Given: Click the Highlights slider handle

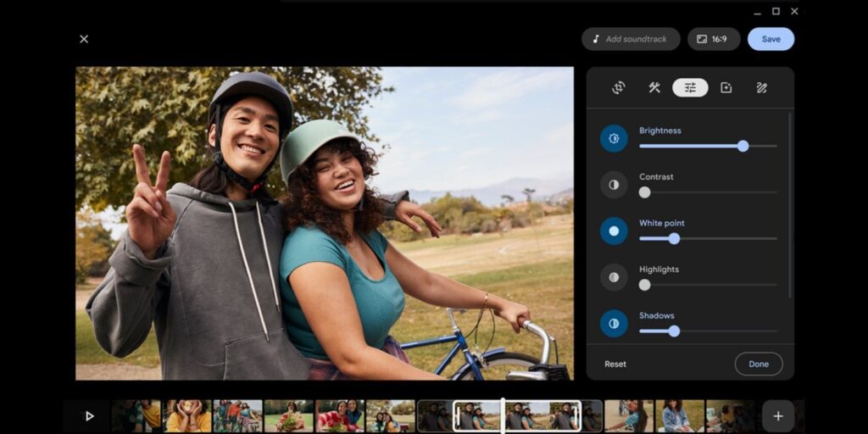Looking at the screenshot, I should point(644,285).
